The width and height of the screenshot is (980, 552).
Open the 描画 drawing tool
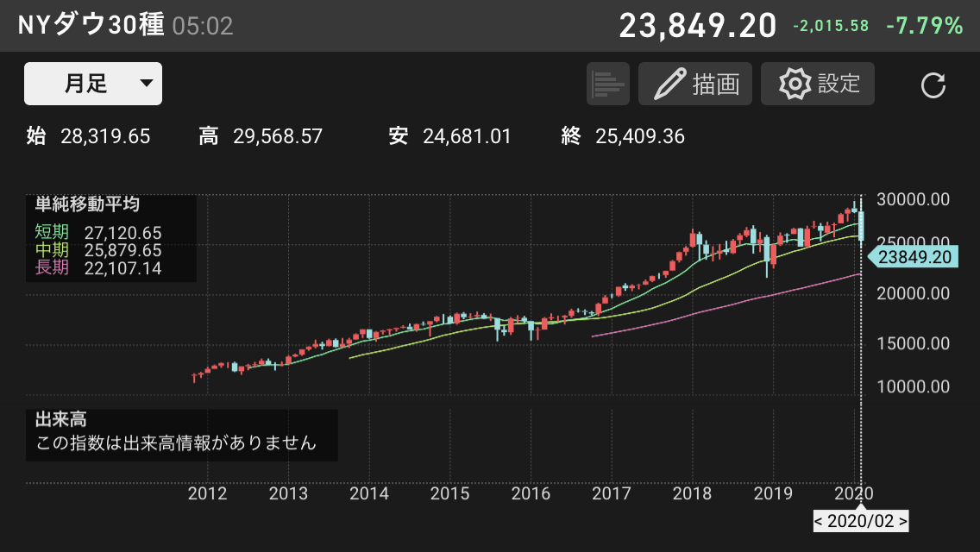(x=695, y=84)
